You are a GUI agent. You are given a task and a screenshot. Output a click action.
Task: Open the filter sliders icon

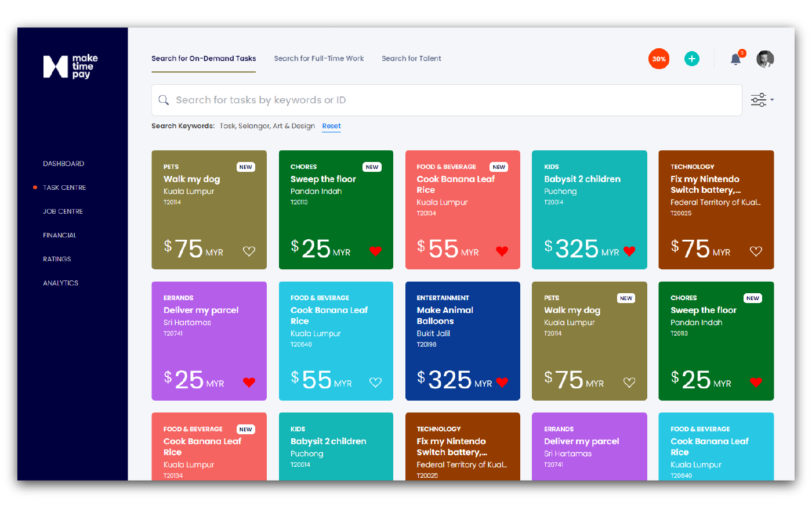coord(758,100)
